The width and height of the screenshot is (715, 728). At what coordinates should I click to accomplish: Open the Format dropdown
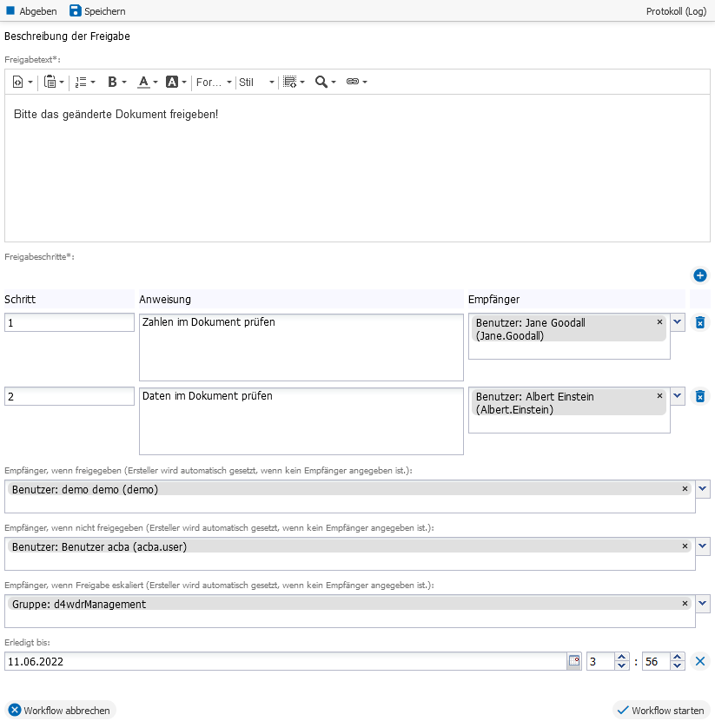coord(214,83)
